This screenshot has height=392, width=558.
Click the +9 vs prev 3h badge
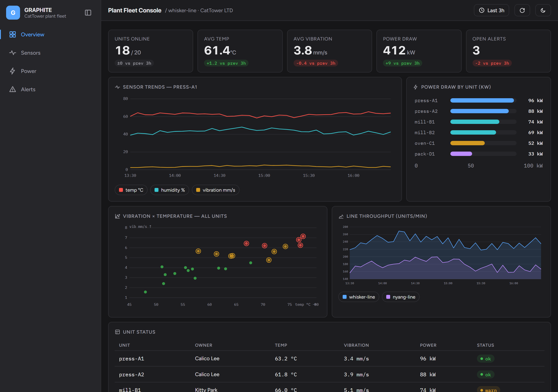pos(402,63)
